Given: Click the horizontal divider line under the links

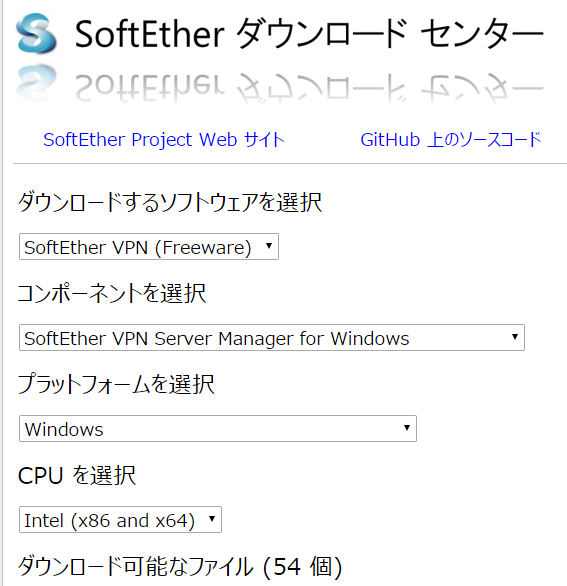Looking at the screenshot, I should pos(290,163).
